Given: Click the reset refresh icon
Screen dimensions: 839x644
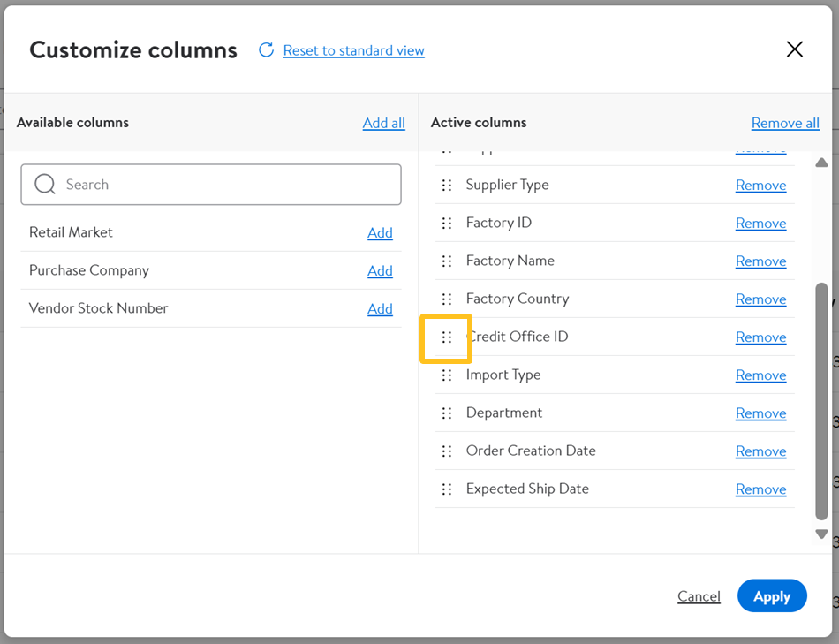Looking at the screenshot, I should (x=266, y=50).
